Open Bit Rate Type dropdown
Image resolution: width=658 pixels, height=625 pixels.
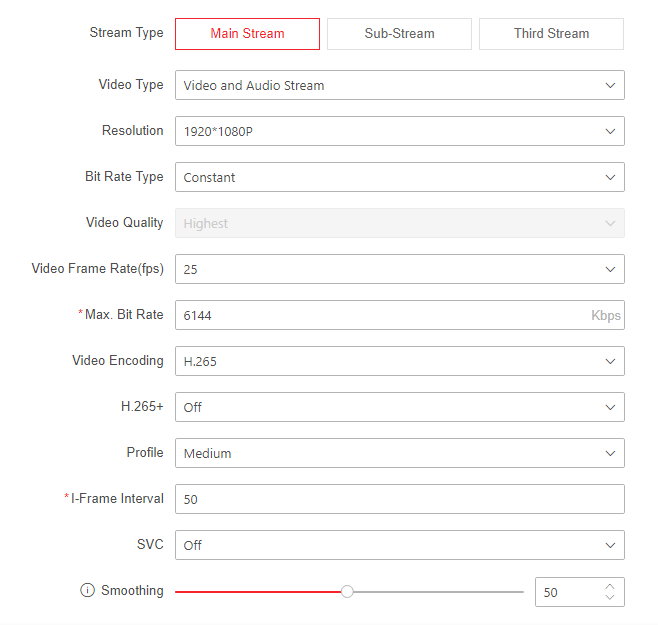tap(399, 177)
